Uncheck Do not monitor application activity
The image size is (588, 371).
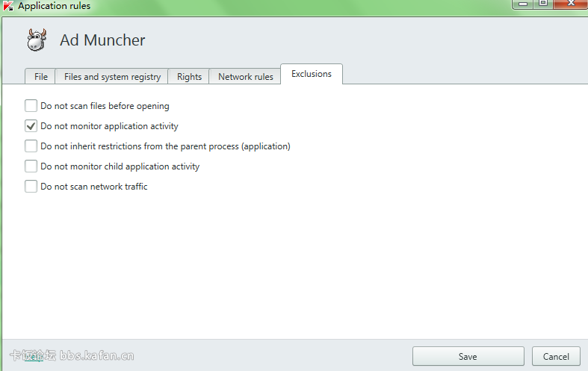click(x=31, y=126)
